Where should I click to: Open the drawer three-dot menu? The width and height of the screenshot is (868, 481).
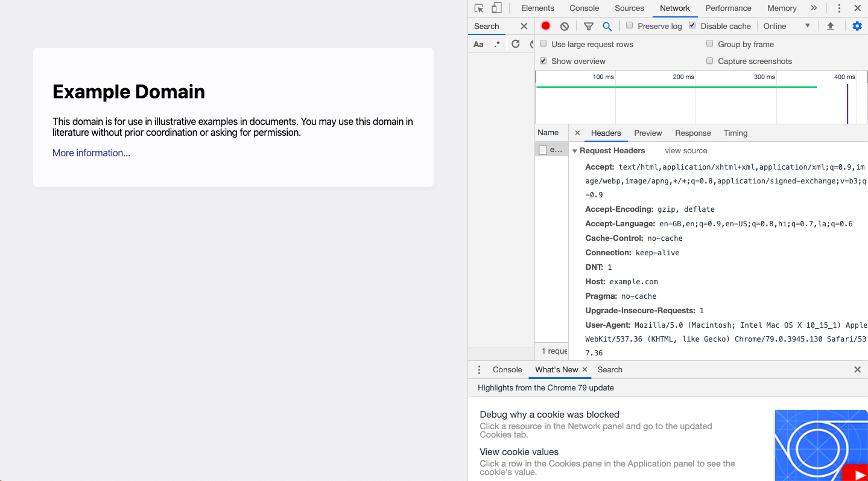tap(480, 370)
